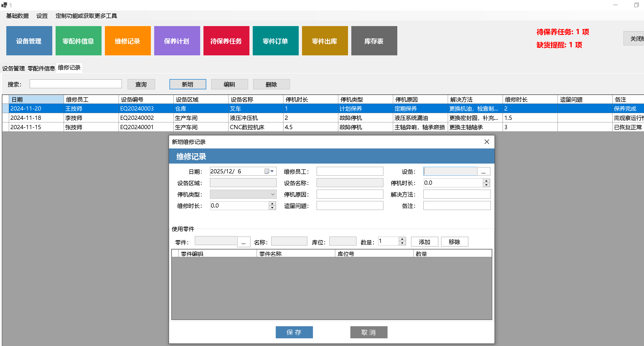Open the 日期 calendar dropdown
The width and height of the screenshot is (644, 346).
point(272,171)
